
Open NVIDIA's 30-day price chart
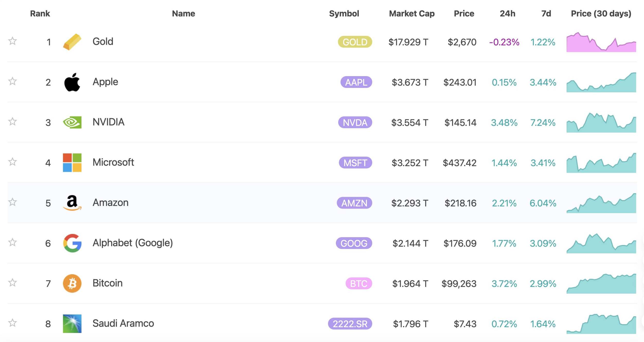[x=601, y=123]
